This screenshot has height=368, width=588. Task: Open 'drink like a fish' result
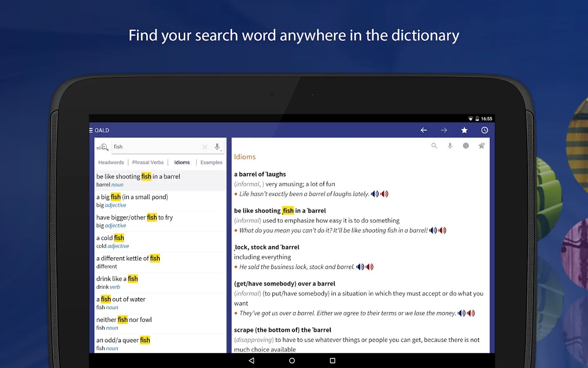pos(160,283)
